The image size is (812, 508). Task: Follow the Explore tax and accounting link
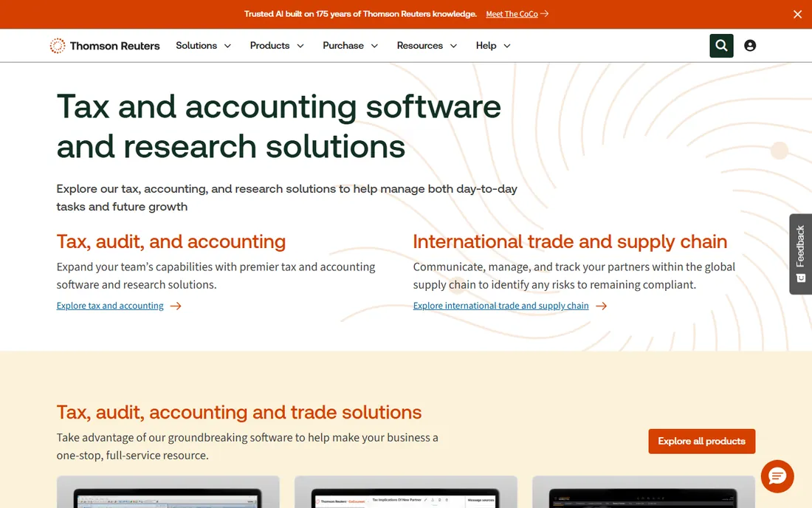point(110,306)
